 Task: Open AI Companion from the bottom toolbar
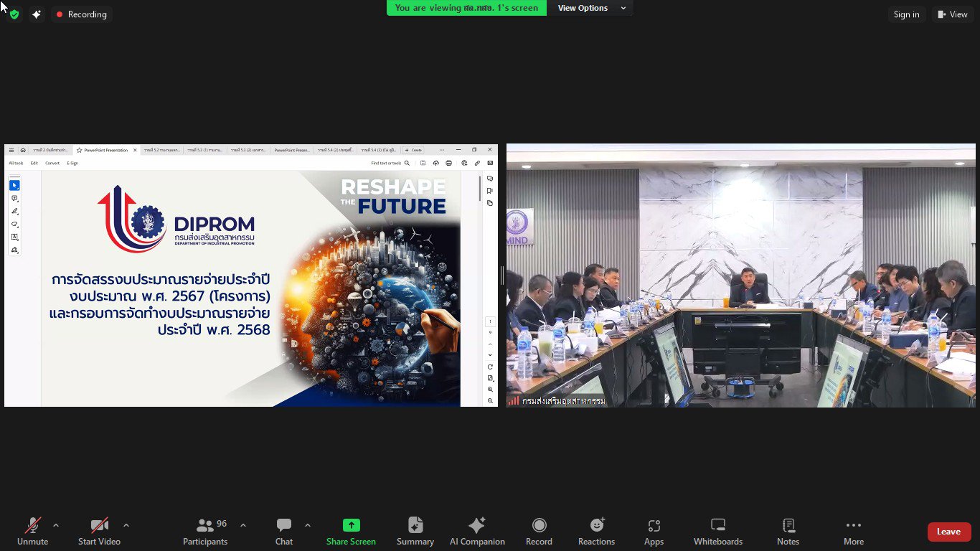point(477,532)
